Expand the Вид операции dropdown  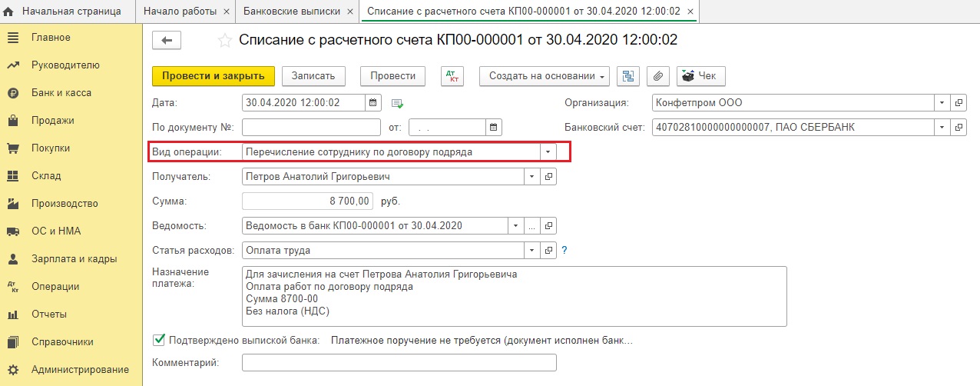[x=548, y=151]
